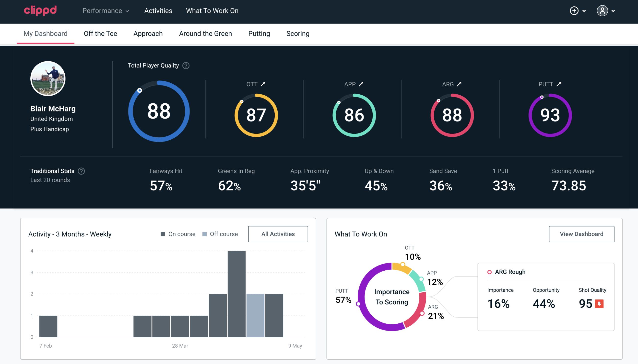Click the All Activities button
Viewport: 638px width, 364px height.
[x=278, y=234]
